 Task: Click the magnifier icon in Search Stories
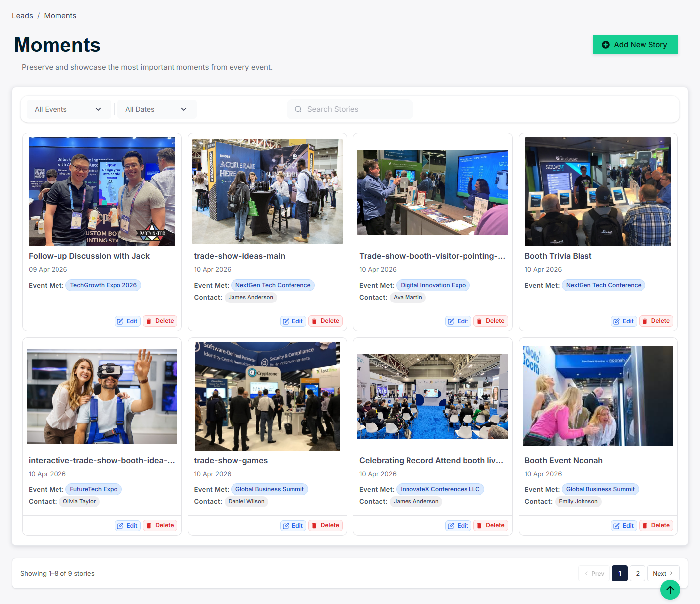[298, 109]
